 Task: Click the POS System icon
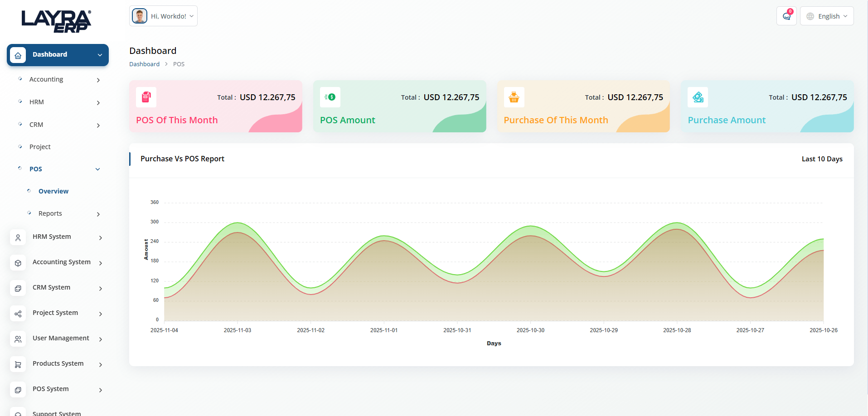point(18,390)
